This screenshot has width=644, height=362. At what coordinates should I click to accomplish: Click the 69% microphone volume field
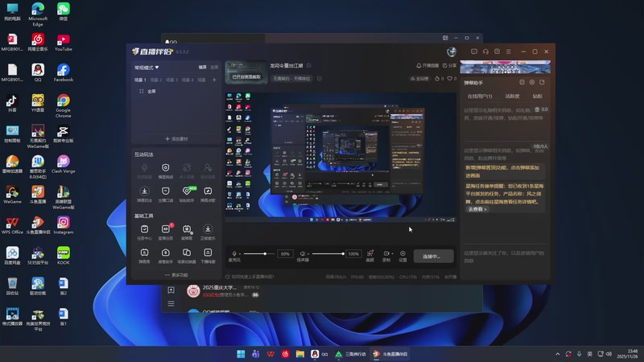point(285,253)
